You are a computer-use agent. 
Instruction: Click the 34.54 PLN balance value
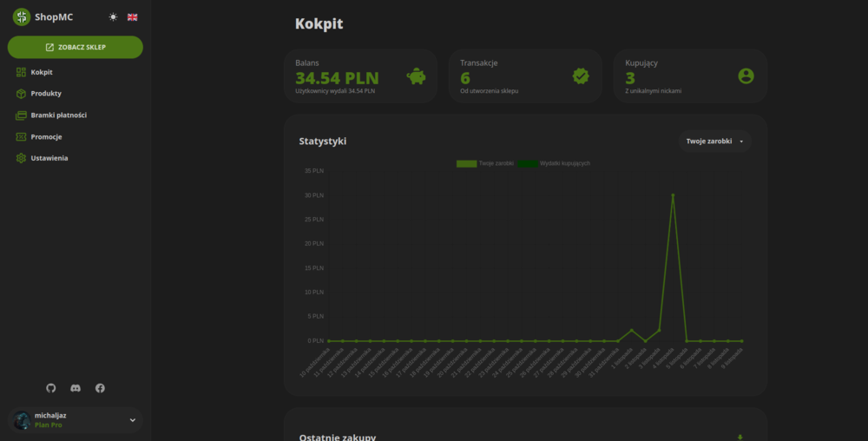click(x=337, y=78)
